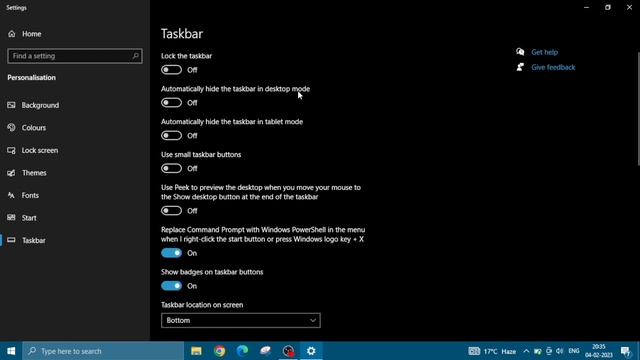Open the Windows Start menu
The image size is (640, 360).
11,351
